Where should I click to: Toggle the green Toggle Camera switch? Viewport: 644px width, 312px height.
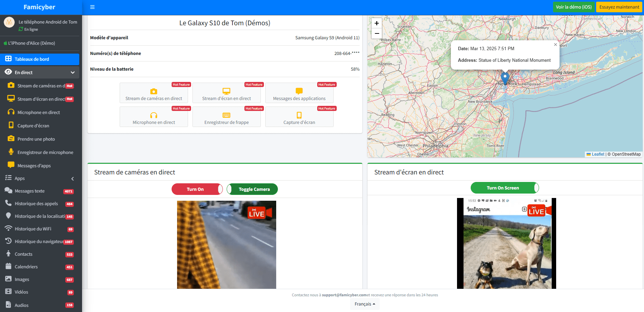click(x=252, y=189)
